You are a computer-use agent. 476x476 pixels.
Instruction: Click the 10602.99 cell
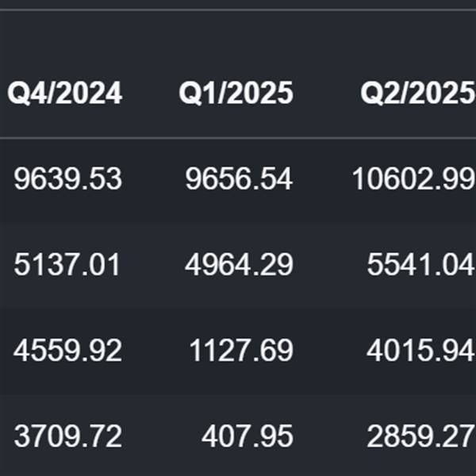pos(414,178)
